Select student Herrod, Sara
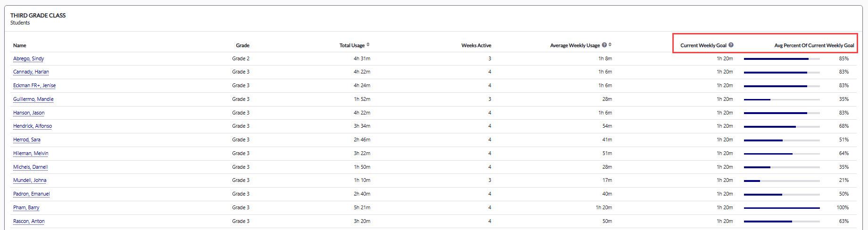Screen dimensions: 868x230 [x=26, y=140]
